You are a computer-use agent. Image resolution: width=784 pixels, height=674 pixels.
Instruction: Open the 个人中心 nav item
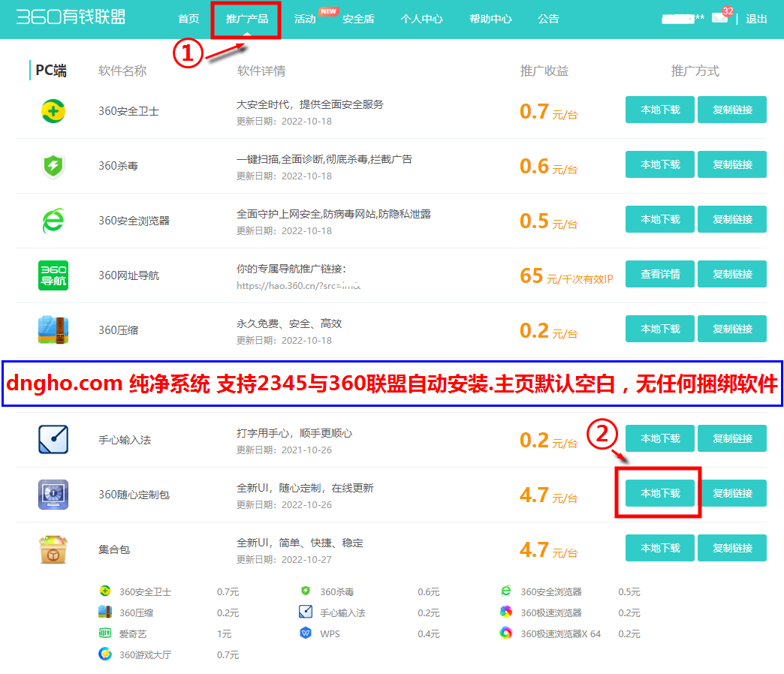click(x=421, y=19)
